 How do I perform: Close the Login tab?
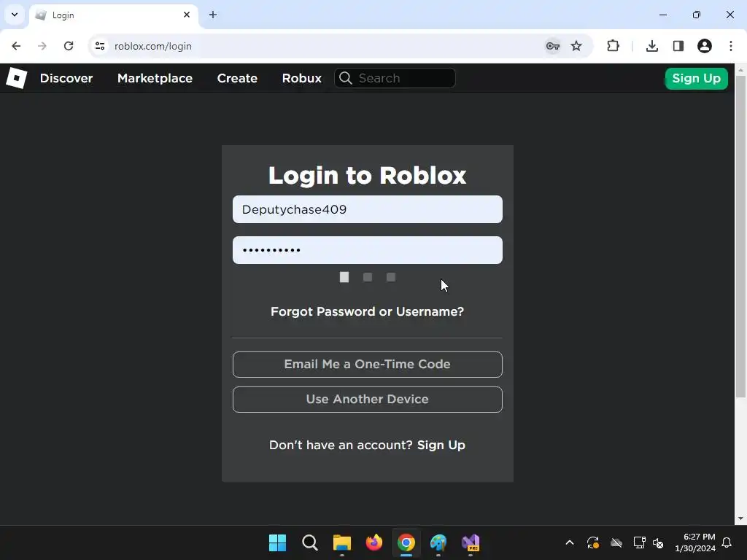pyautogui.click(x=187, y=15)
